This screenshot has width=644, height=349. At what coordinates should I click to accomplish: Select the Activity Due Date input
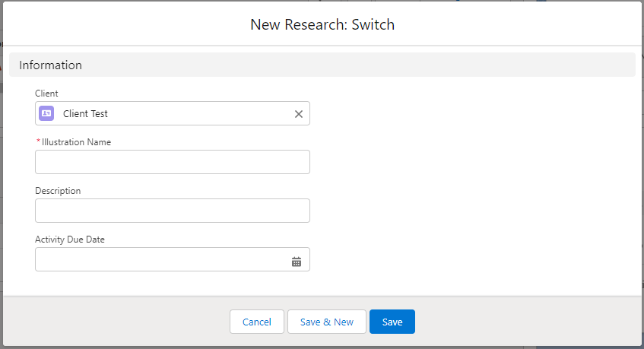[160, 259]
